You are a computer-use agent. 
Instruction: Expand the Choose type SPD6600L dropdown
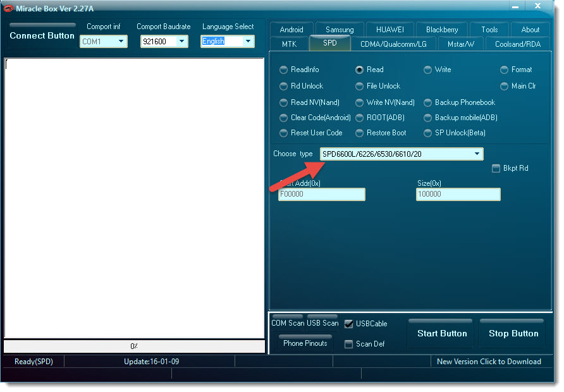[402, 154]
